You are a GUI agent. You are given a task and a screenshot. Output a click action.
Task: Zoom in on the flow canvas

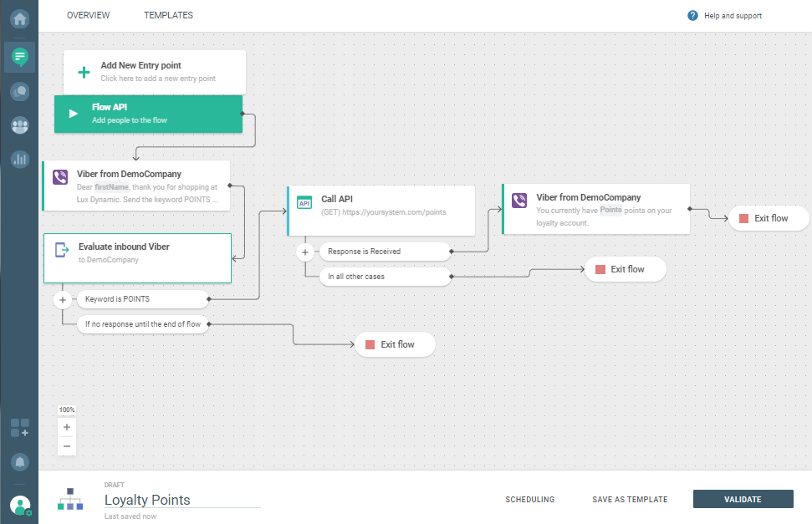(x=67, y=427)
